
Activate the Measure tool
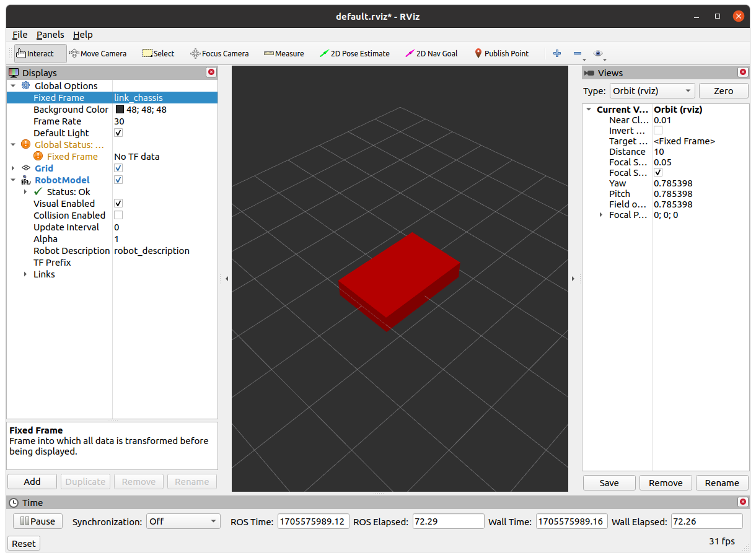(x=284, y=53)
